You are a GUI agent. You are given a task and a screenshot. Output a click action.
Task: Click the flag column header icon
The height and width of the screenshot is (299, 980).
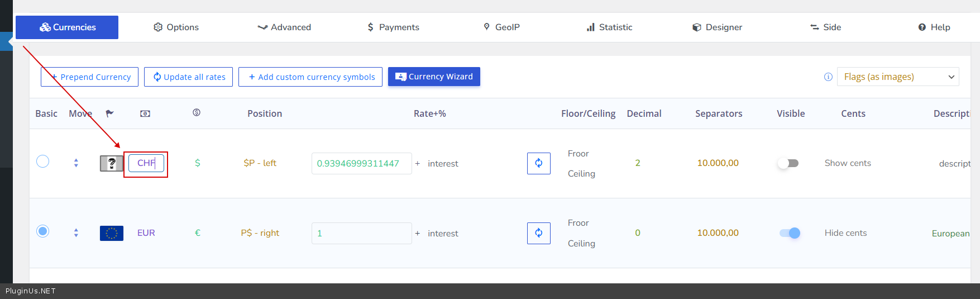[109, 113]
